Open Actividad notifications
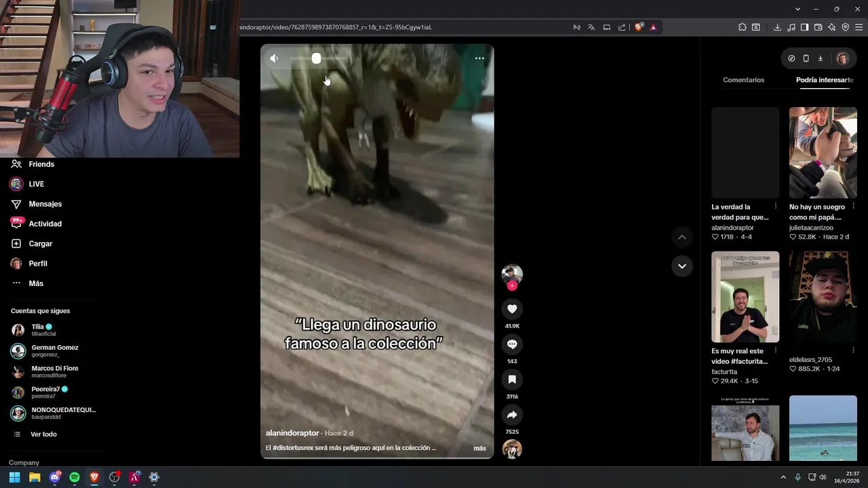Viewport: 868px width, 488px height. point(45,224)
